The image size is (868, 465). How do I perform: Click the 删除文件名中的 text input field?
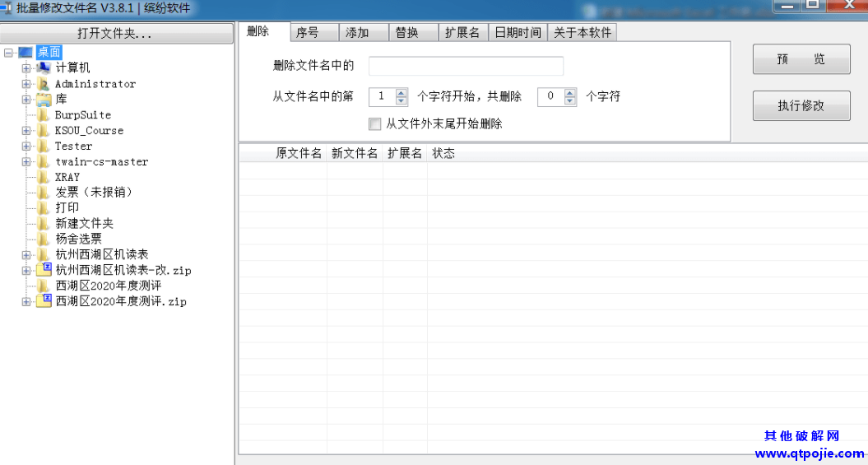tap(466, 66)
